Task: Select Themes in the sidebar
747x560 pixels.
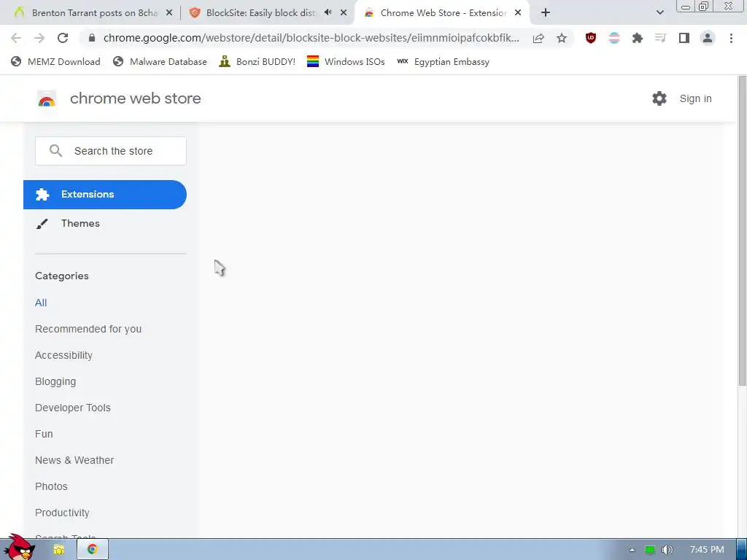Action: point(105,223)
